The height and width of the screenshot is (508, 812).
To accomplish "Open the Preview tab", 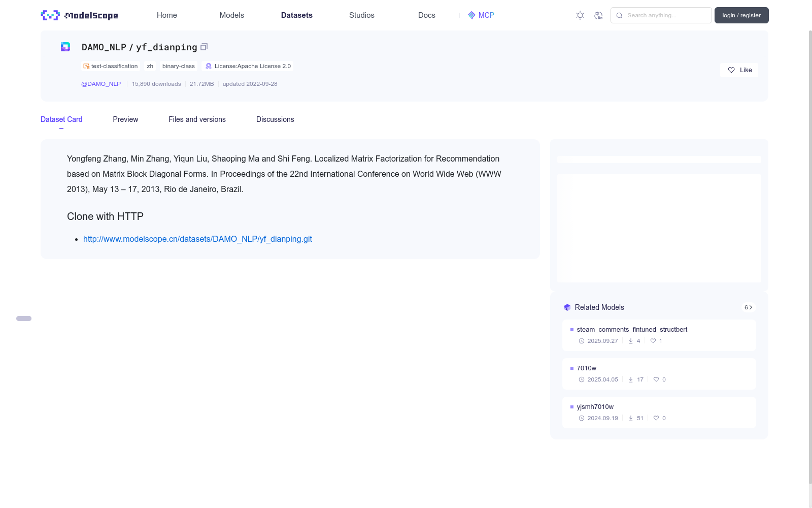I will click(x=125, y=119).
